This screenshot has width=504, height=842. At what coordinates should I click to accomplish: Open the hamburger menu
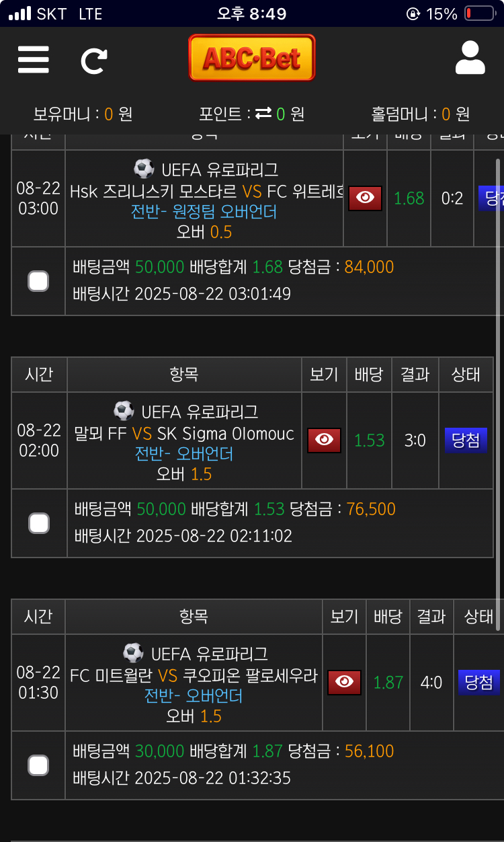[x=34, y=59]
